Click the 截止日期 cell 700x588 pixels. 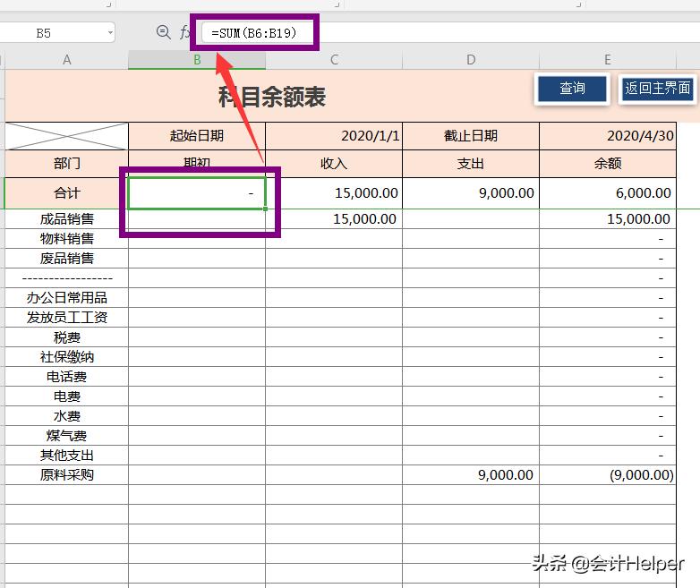tap(471, 136)
